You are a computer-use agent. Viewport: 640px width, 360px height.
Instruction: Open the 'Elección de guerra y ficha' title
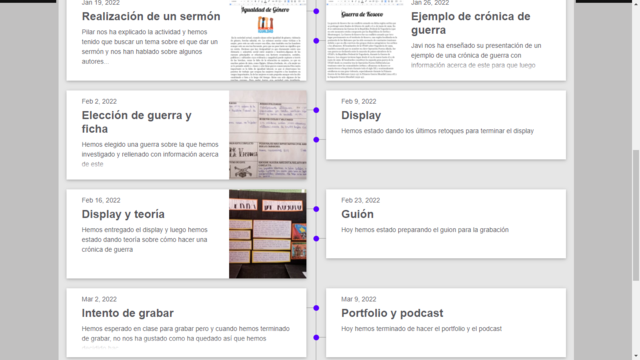(x=136, y=122)
